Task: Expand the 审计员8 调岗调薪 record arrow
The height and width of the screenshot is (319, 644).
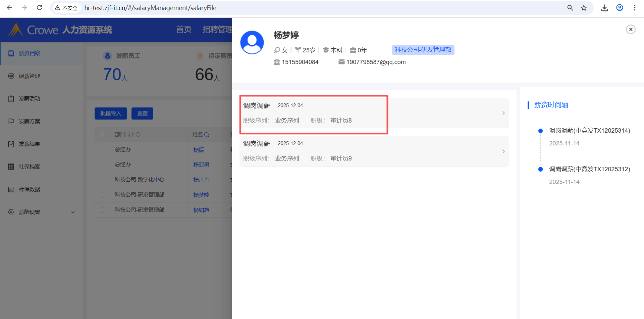Action: pyautogui.click(x=503, y=113)
